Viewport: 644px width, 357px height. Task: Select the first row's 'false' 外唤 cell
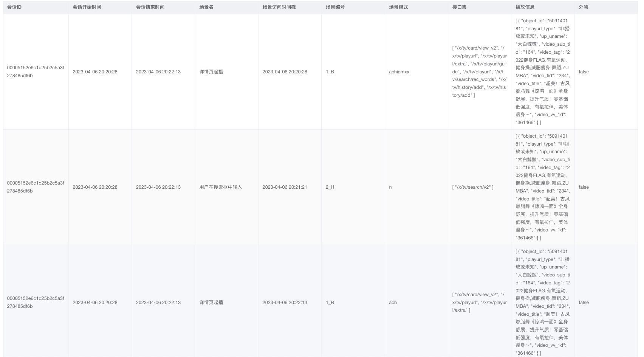coord(584,72)
